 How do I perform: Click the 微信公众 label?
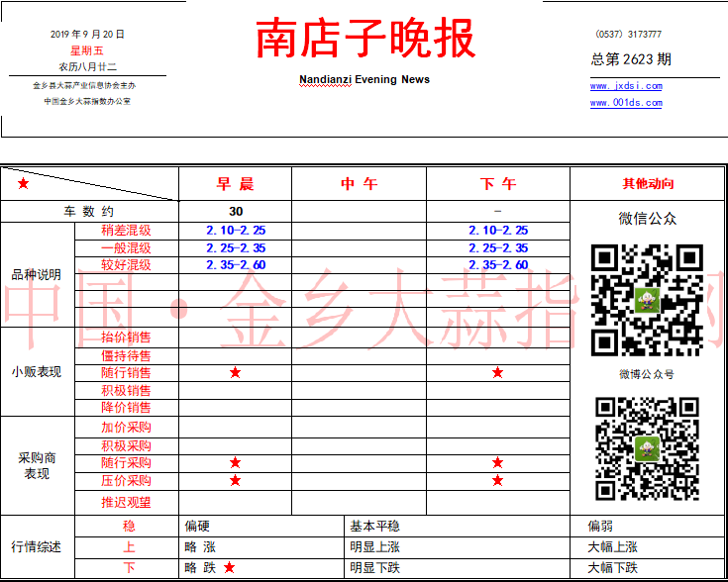648,218
